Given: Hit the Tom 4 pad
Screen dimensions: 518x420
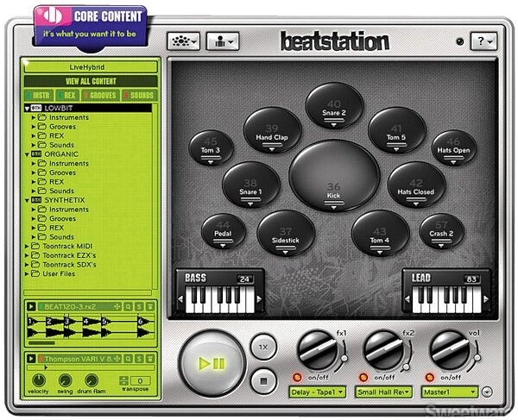Looking at the screenshot, I should (x=380, y=233).
